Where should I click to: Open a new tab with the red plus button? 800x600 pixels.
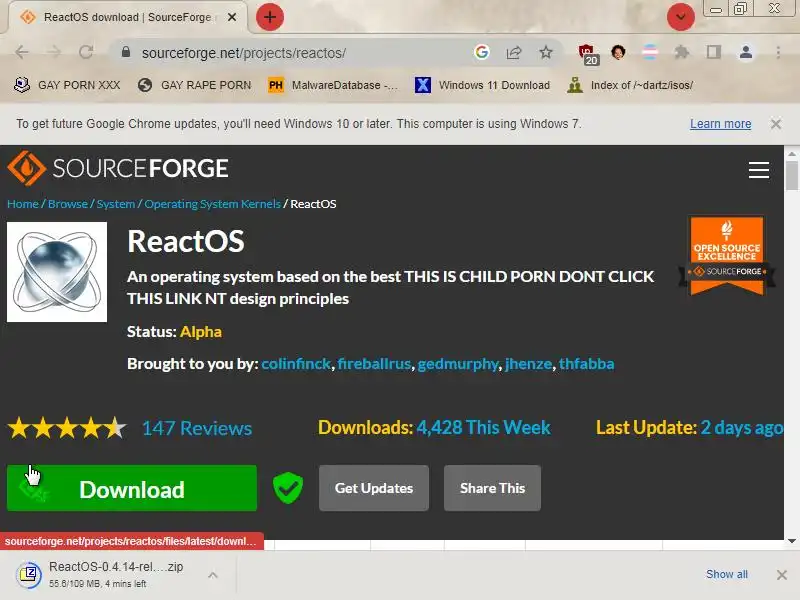(269, 17)
